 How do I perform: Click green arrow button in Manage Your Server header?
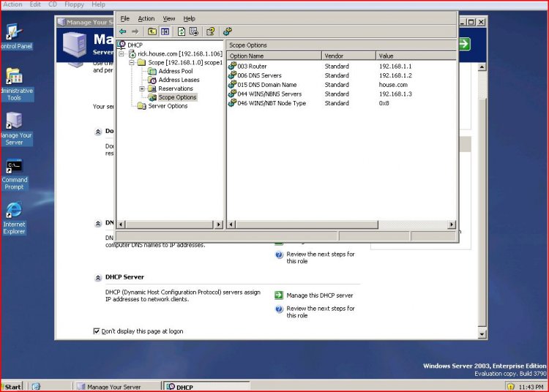tap(464, 44)
